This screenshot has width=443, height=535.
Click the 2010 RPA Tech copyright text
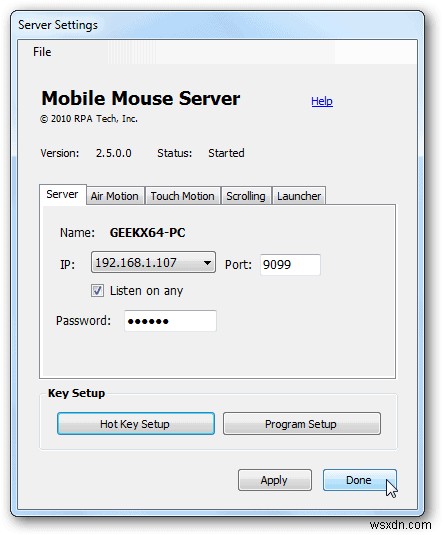pos(89,119)
